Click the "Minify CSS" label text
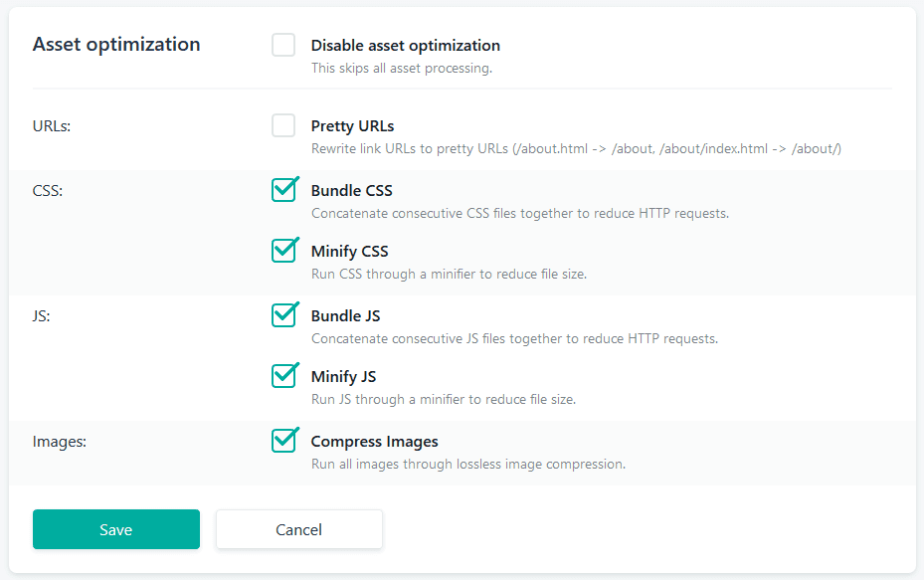This screenshot has width=924, height=580. 349,251
